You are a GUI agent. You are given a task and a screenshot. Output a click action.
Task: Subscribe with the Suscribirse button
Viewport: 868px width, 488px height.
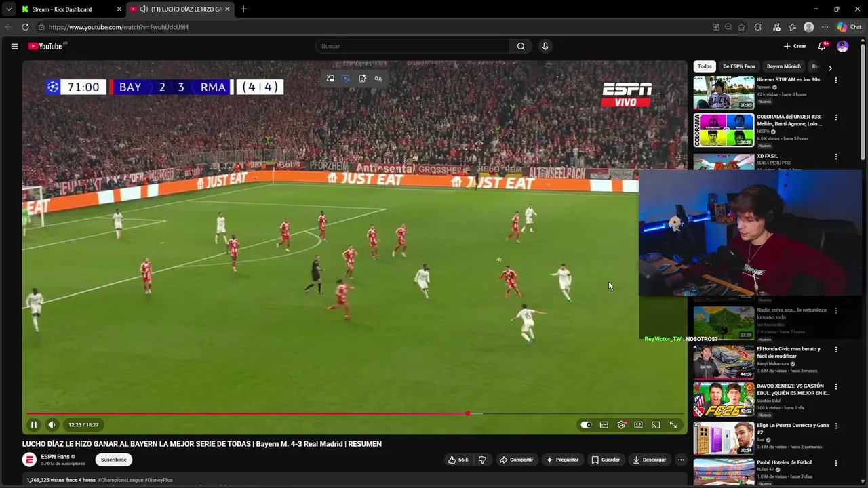coord(114,460)
